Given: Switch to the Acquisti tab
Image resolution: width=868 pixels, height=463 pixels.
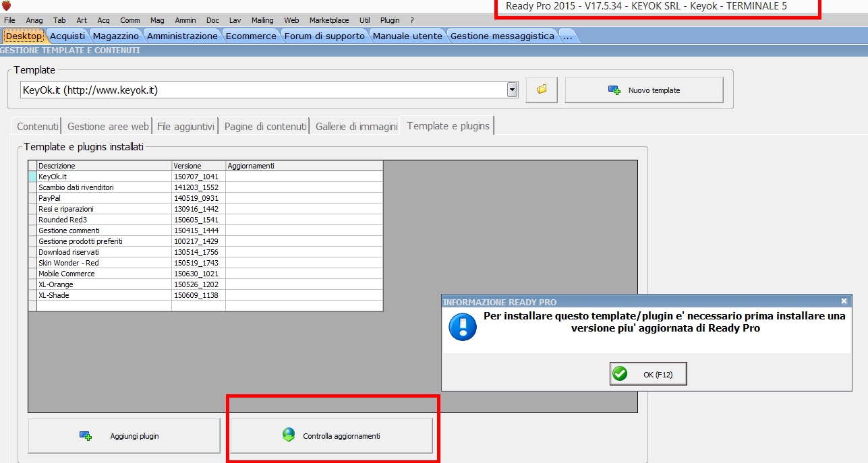Looking at the screenshot, I should click(x=67, y=36).
